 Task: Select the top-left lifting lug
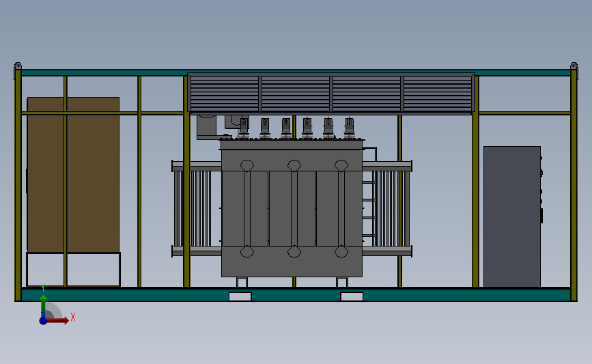[x=18, y=66]
